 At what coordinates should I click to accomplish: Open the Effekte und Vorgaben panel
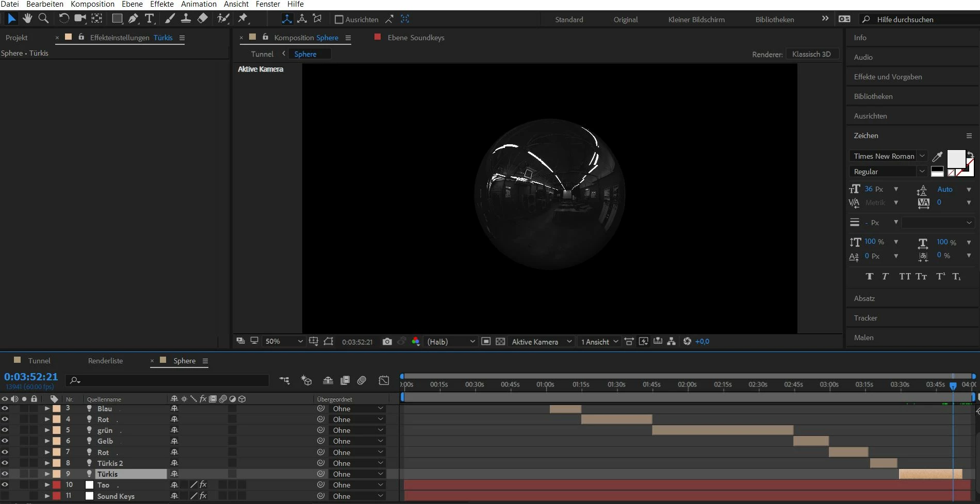pos(888,77)
